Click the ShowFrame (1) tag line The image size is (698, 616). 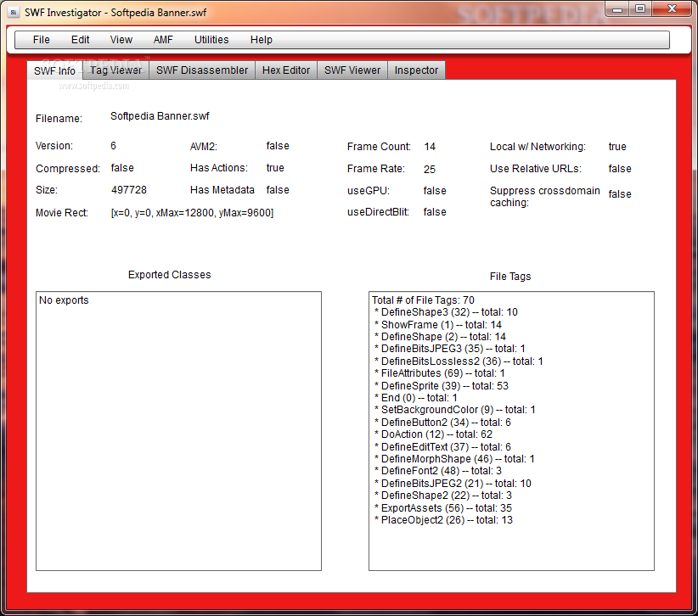pos(438,325)
